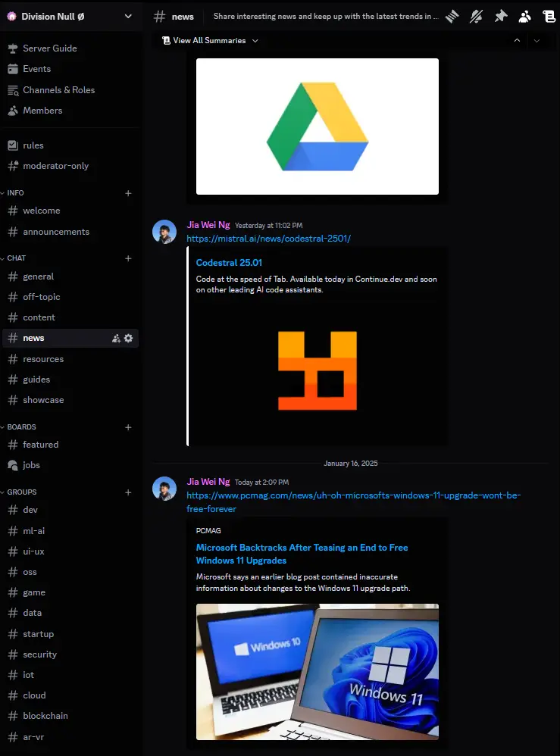Viewport: 560px width, 756px height.
Task: Open the showcase channel
Action: click(x=70, y=400)
